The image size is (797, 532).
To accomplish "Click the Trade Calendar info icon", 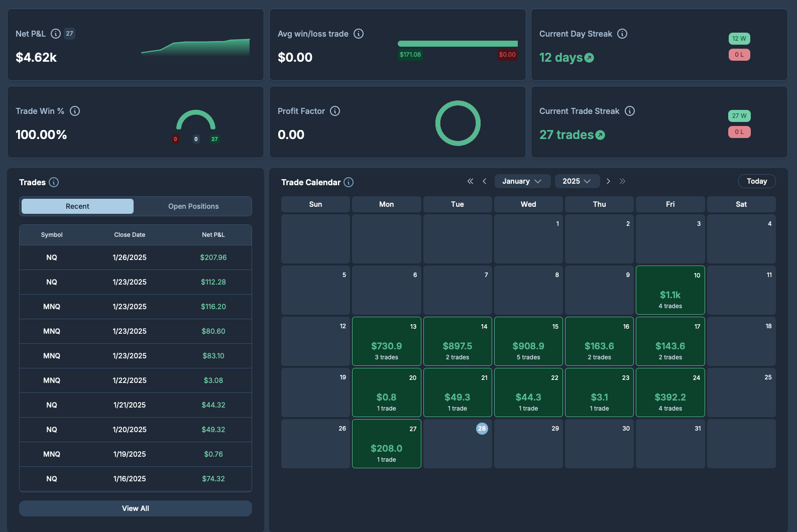I will (x=349, y=182).
